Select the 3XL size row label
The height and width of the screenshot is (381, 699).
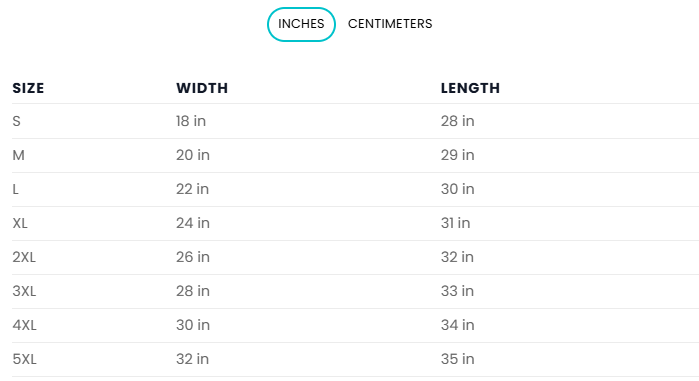(24, 291)
